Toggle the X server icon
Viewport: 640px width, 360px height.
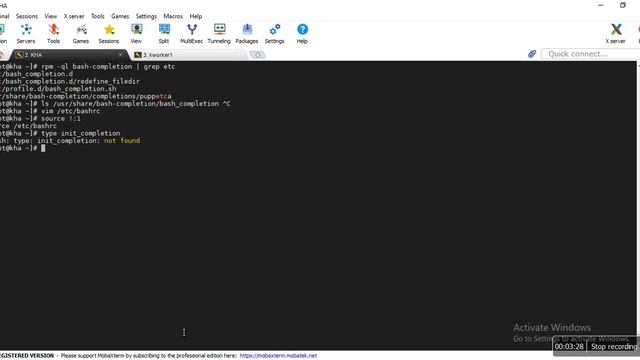pos(616,33)
